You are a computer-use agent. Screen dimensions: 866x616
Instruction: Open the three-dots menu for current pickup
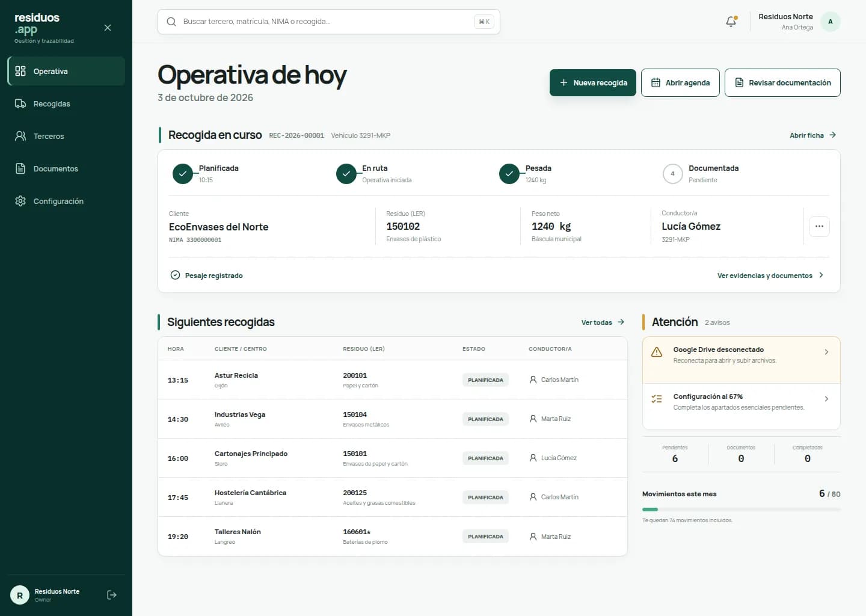[819, 226]
